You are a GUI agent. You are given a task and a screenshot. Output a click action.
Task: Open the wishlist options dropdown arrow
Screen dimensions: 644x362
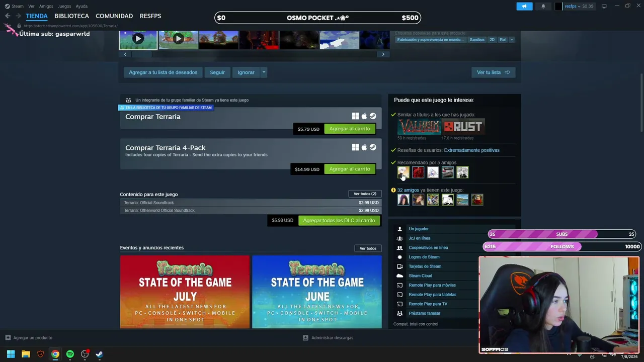tap(263, 72)
